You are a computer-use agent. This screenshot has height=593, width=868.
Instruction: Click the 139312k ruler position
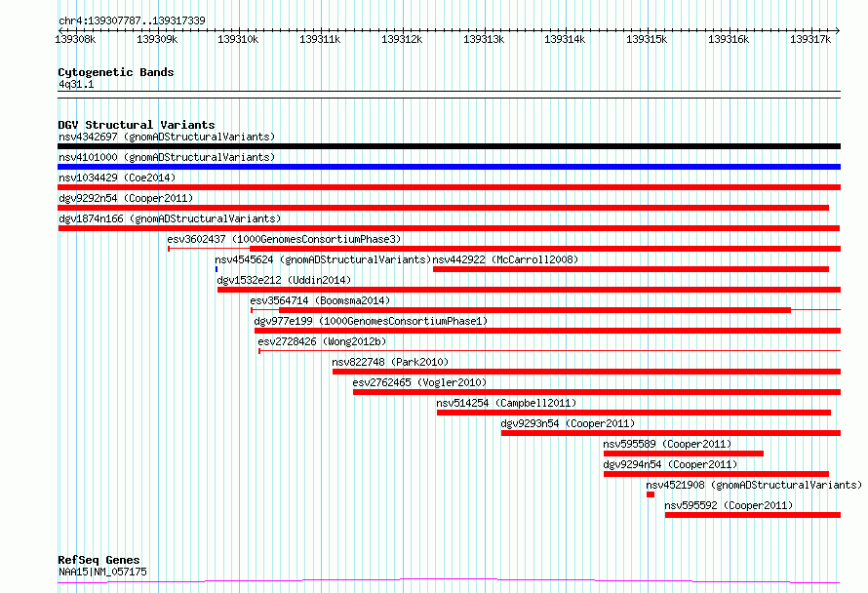tap(402, 39)
